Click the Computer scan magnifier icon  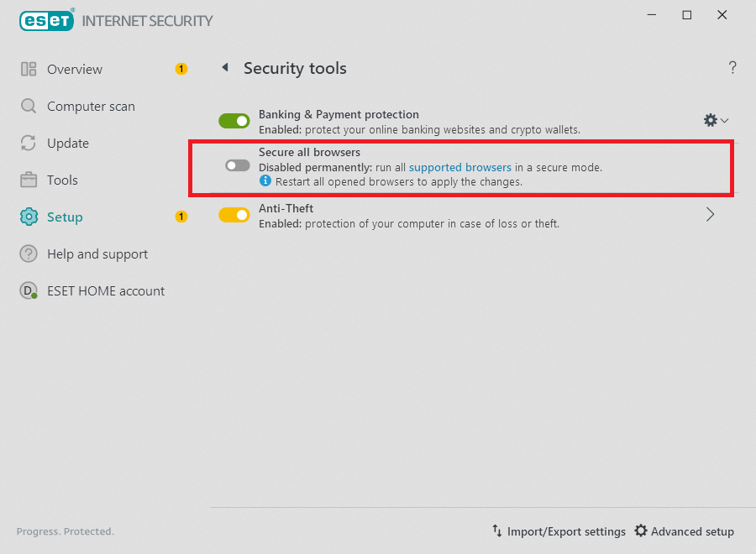click(x=29, y=107)
